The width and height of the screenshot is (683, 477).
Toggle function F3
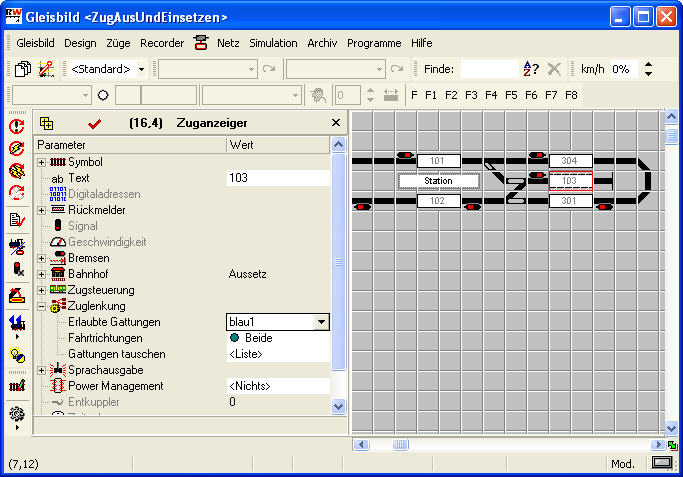[471, 95]
